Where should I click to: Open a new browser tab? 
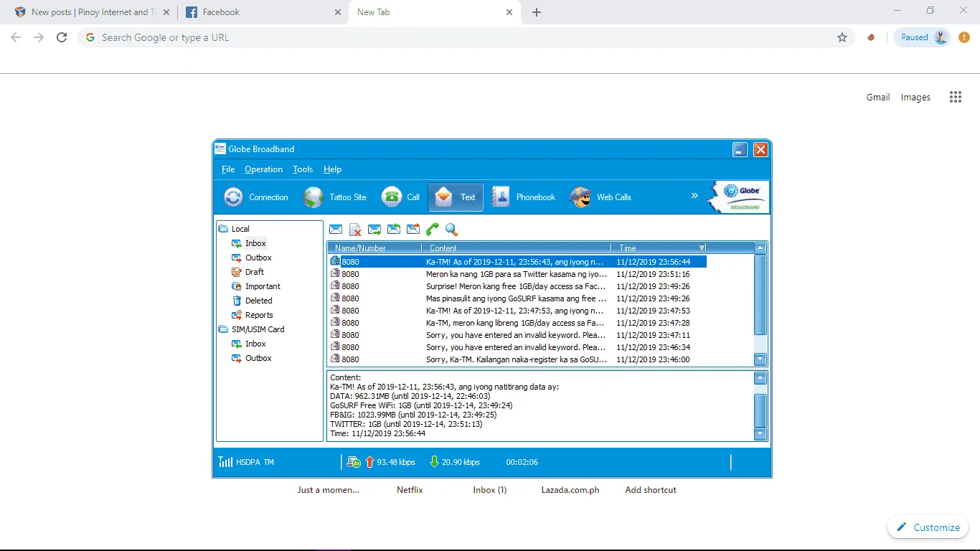click(537, 12)
